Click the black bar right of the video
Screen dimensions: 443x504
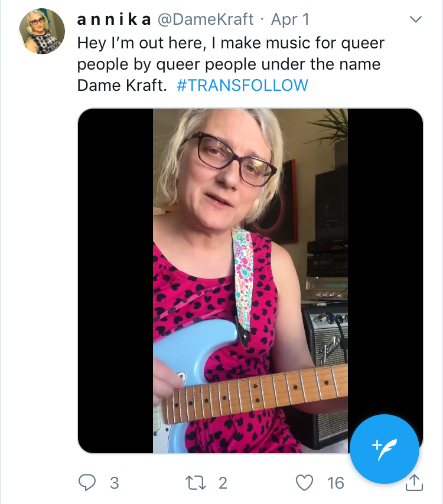tap(385, 236)
